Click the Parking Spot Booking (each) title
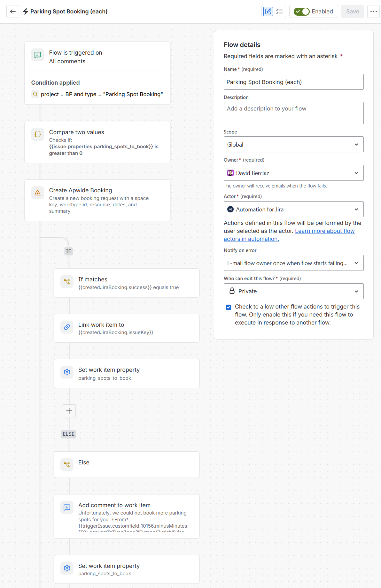381x588 pixels. point(69,11)
